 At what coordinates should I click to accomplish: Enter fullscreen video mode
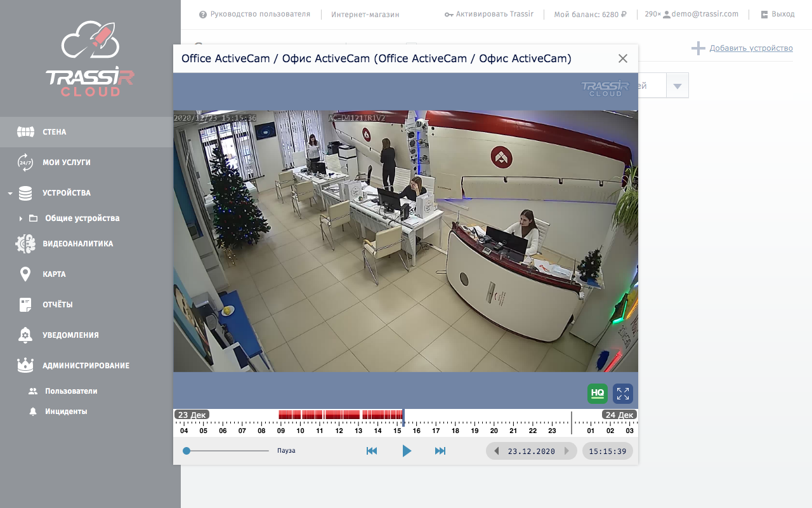(x=623, y=393)
